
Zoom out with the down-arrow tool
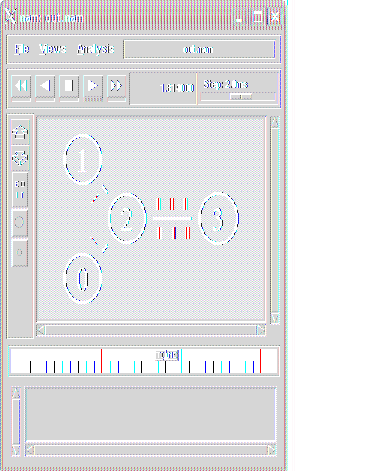(20, 157)
